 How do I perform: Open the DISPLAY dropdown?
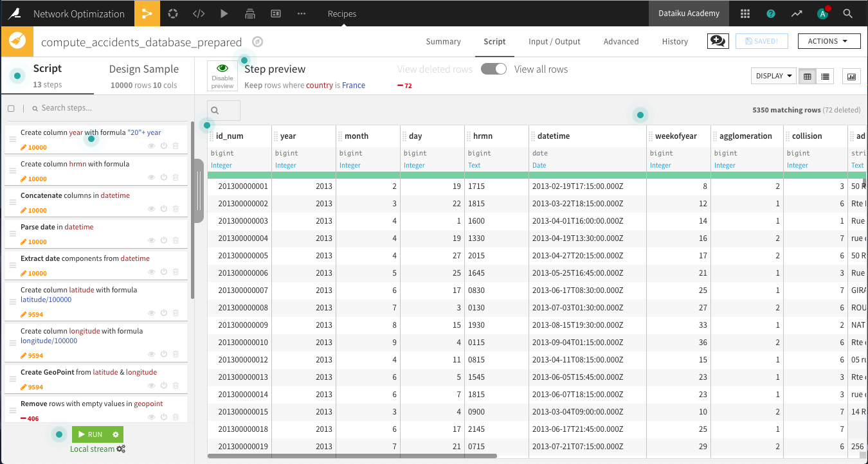pyautogui.click(x=773, y=76)
